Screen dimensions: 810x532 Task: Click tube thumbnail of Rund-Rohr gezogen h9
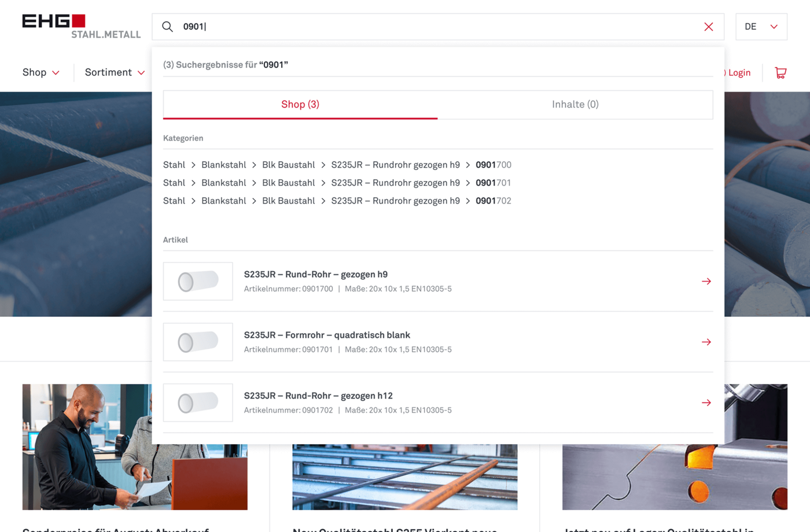(x=198, y=282)
